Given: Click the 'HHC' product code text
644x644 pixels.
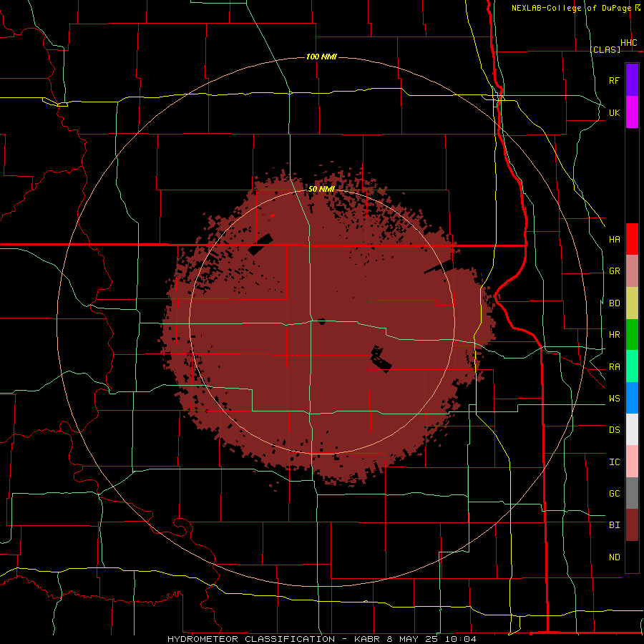Looking at the screenshot, I should (x=628, y=43).
